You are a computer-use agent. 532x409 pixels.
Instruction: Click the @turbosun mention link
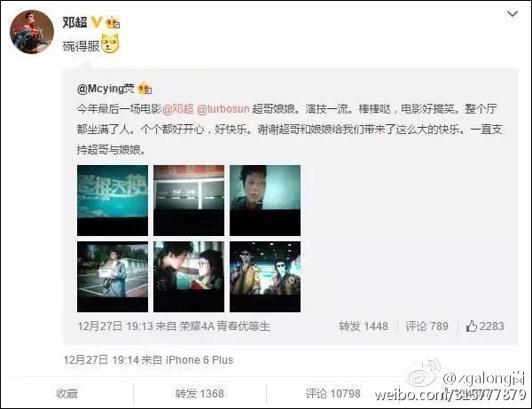223,109
